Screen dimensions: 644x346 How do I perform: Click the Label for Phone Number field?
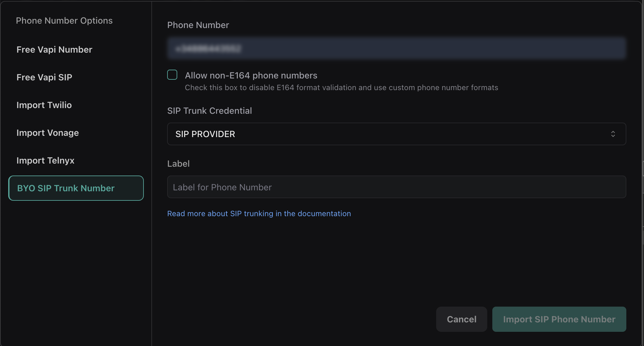(396, 187)
